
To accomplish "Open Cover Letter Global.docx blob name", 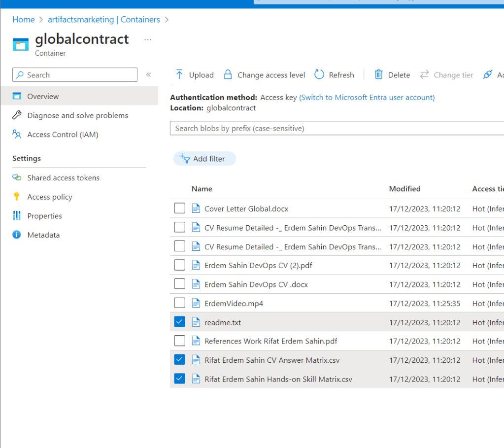I will pos(246,208).
